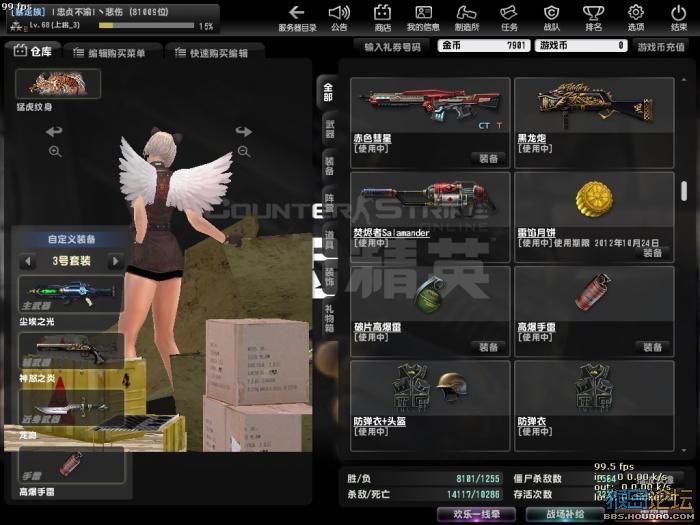Click the 金币 gold balance field

pos(484,46)
